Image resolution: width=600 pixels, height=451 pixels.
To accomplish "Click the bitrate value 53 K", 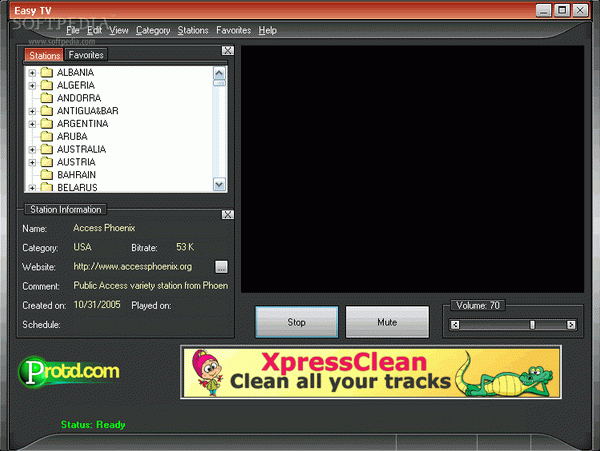I will [185, 247].
